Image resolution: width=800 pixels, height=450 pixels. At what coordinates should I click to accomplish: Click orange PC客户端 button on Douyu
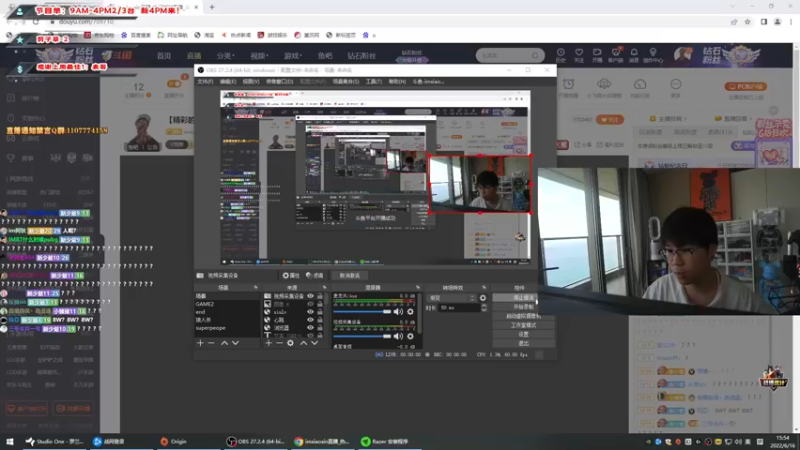745,87
